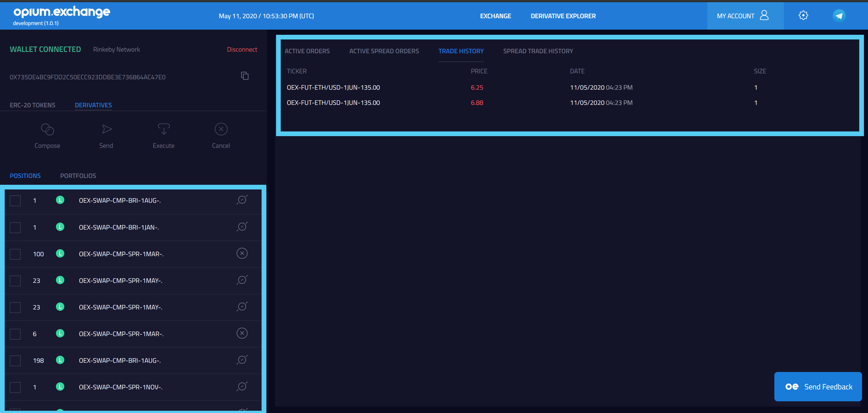The height and width of the screenshot is (413, 868).
Task: Click execute icon on OEX-SWAP-CMP-BRI-1JAN row
Action: pos(242,227)
